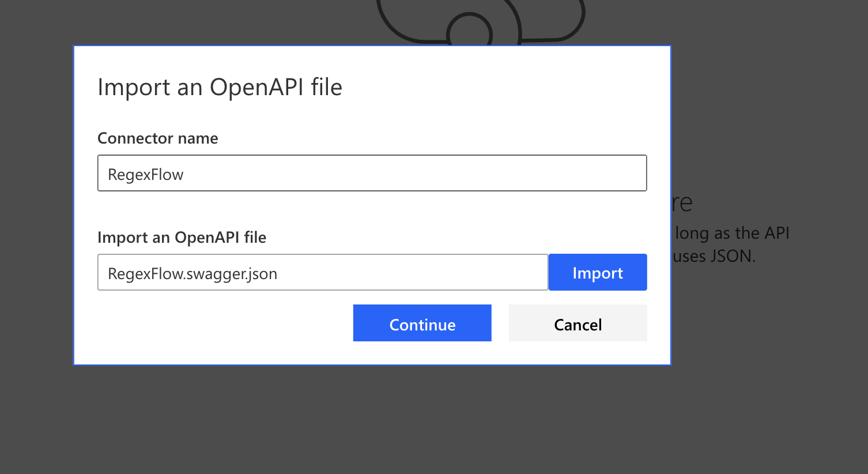Viewport: 868px width, 474px height.
Task: Click Cancel to dismiss the dialog
Action: 578,323
